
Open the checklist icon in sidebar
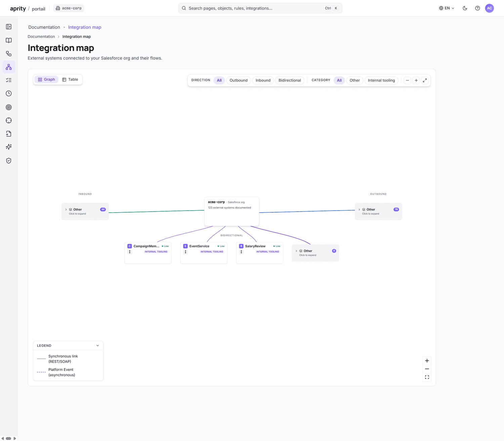pos(9,80)
